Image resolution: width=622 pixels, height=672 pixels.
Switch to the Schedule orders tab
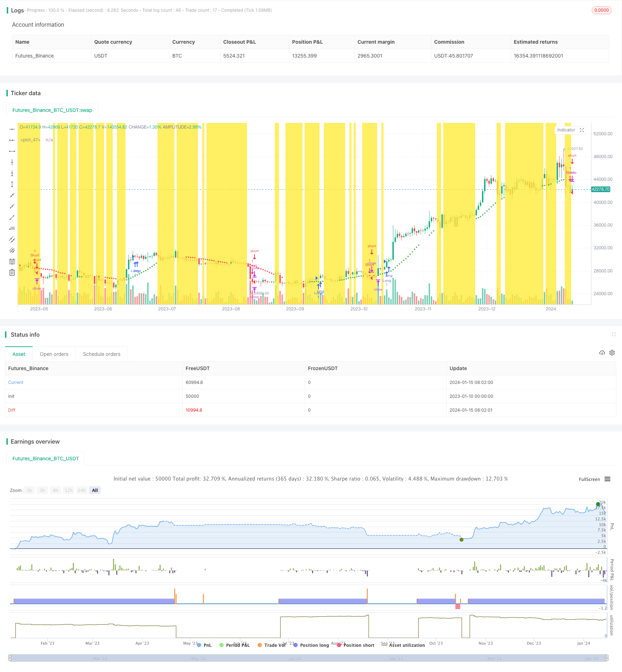(102, 354)
